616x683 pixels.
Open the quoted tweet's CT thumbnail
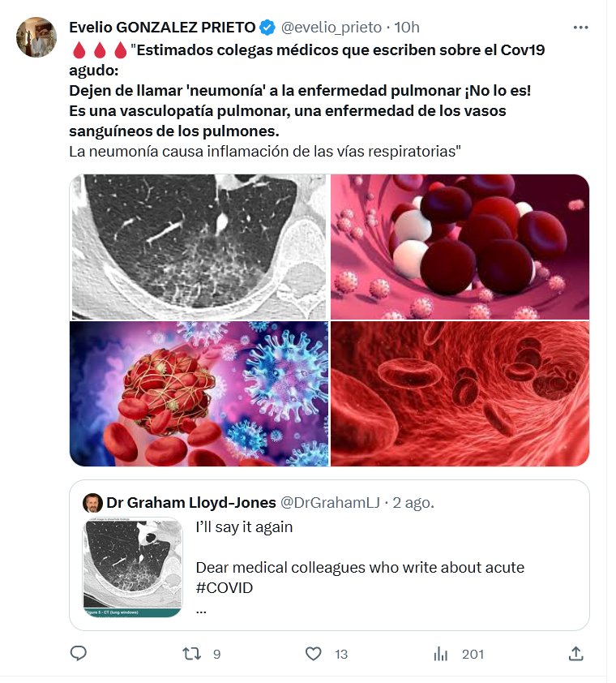pyautogui.click(x=133, y=568)
